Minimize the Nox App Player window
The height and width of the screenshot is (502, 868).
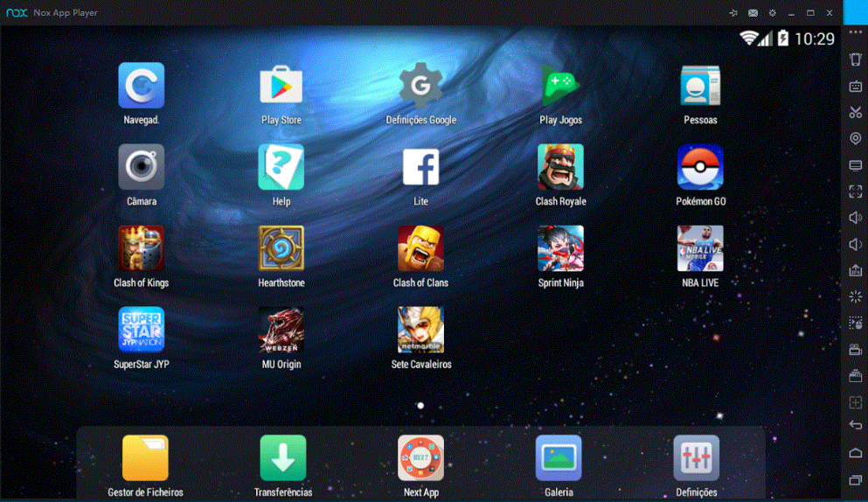(x=792, y=13)
